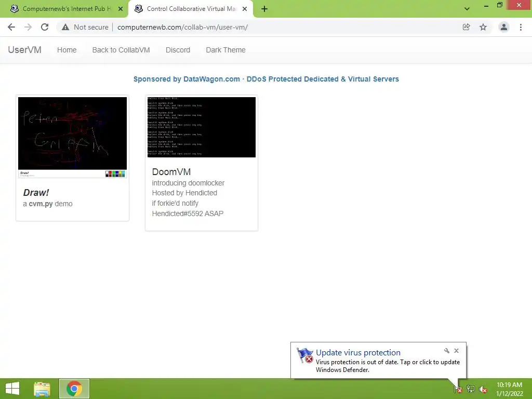This screenshot has width=532, height=399.
Task: Open File Explorer from the taskbar
Action: 42,389
